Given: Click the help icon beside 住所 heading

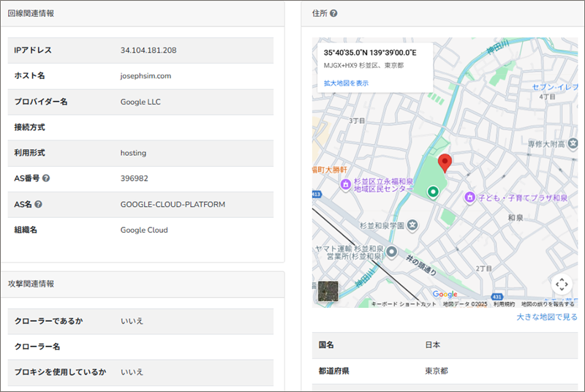Looking at the screenshot, I should pyautogui.click(x=333, y=13).
